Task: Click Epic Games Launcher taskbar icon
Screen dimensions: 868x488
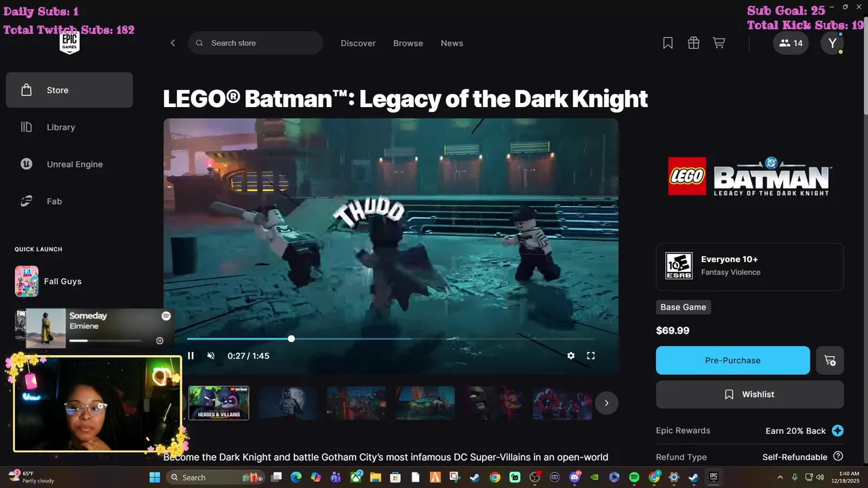Action: tap(713, 477)
